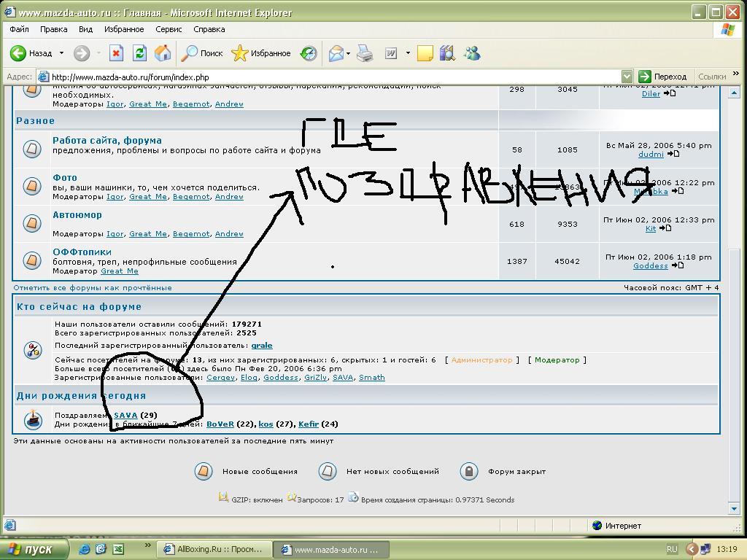Open the Избранное menu in the menu bar

124,29
